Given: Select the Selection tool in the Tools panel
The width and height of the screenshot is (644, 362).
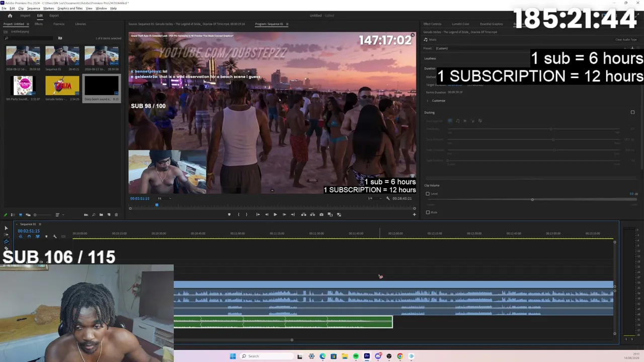Looking at the screenshot, I should 6,228.
